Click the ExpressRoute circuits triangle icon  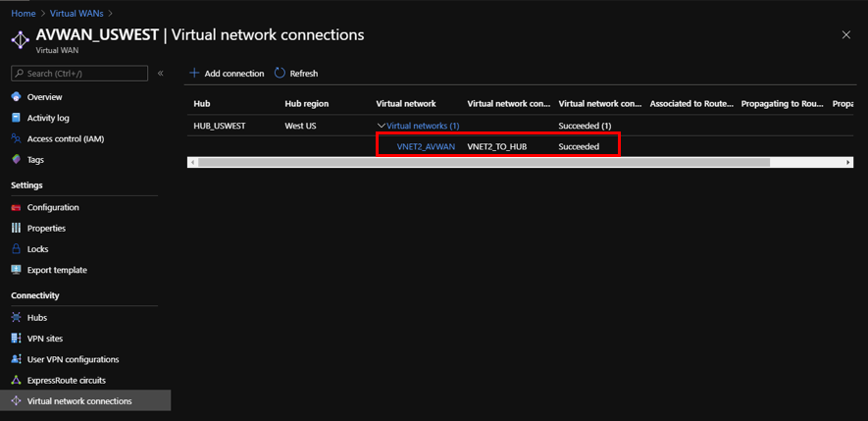[x=16, y=381]
